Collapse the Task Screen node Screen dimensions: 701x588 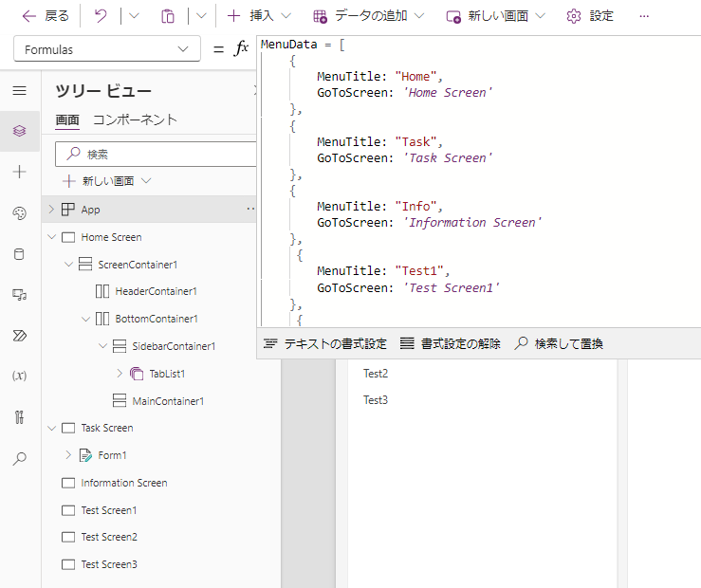click(52, 428)
